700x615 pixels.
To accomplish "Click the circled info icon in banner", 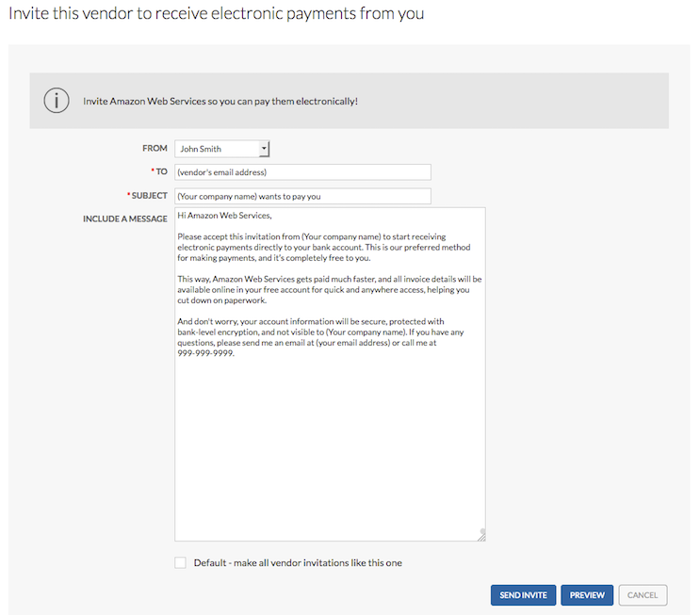I will [57, 101].
